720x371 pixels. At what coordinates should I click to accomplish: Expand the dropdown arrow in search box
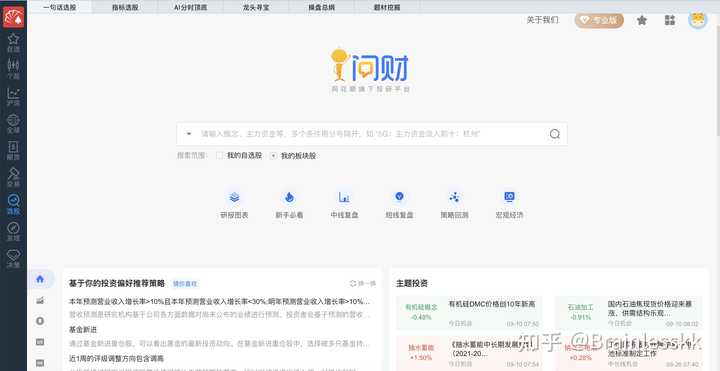click(x=189, y=134)
